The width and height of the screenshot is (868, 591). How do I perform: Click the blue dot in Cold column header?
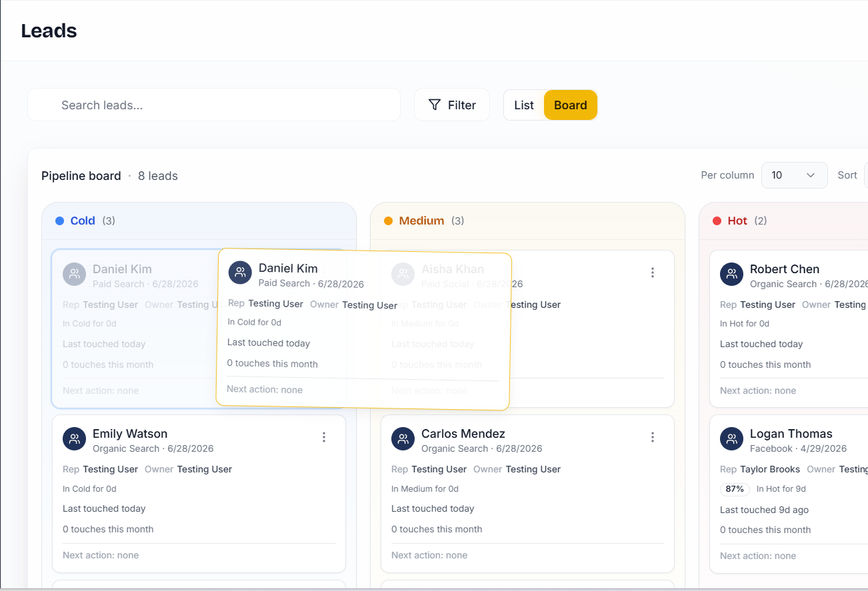tap(59, 221)
